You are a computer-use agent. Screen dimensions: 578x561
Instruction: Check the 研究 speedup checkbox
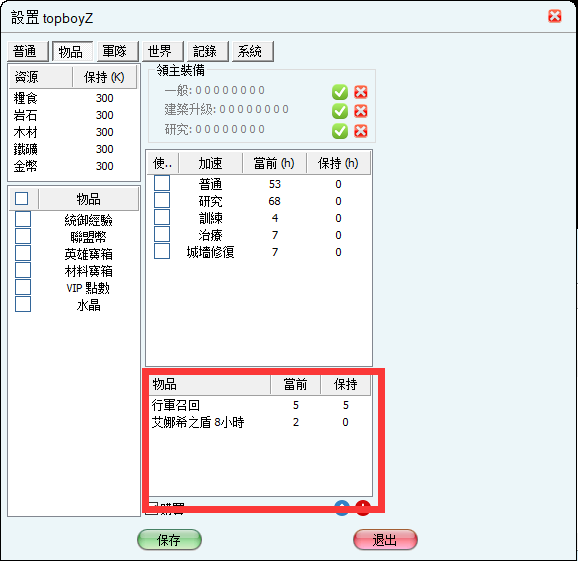(162, 200)
